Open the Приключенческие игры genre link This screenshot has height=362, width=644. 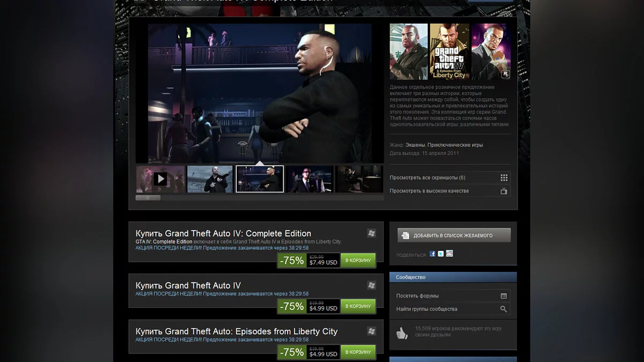[455, 145]
